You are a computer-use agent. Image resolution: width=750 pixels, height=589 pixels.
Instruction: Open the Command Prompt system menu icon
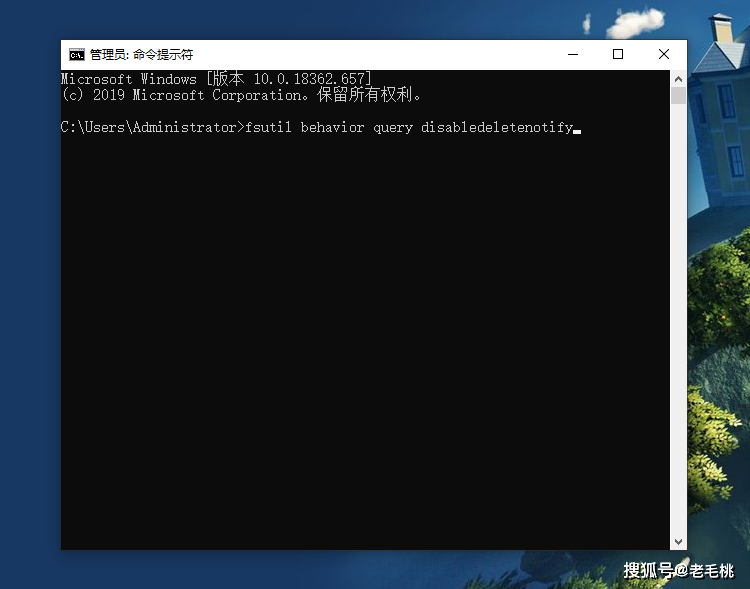pos(76,54)
